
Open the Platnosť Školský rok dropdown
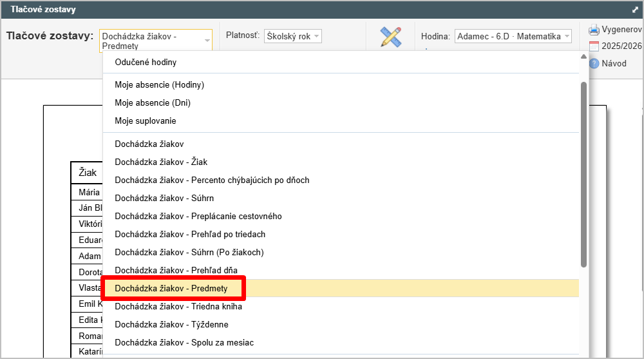tap(293, 36)
